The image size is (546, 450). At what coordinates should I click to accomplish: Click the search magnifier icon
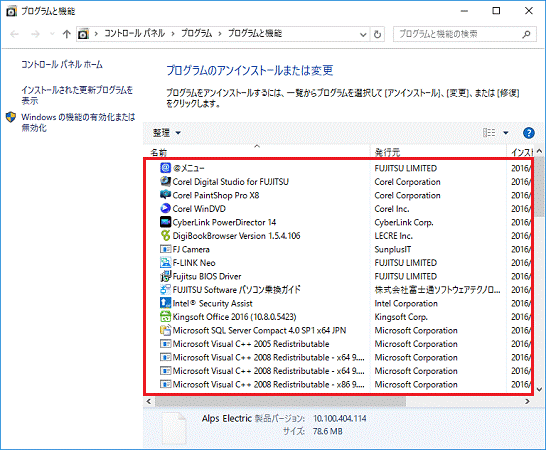click(526, 34)
